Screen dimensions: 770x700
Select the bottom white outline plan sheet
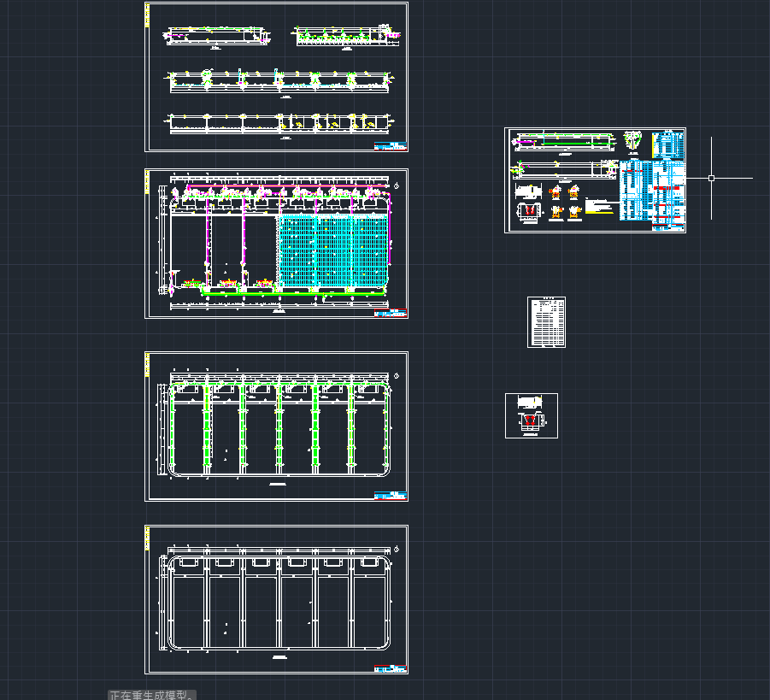(x=276, y=599)
